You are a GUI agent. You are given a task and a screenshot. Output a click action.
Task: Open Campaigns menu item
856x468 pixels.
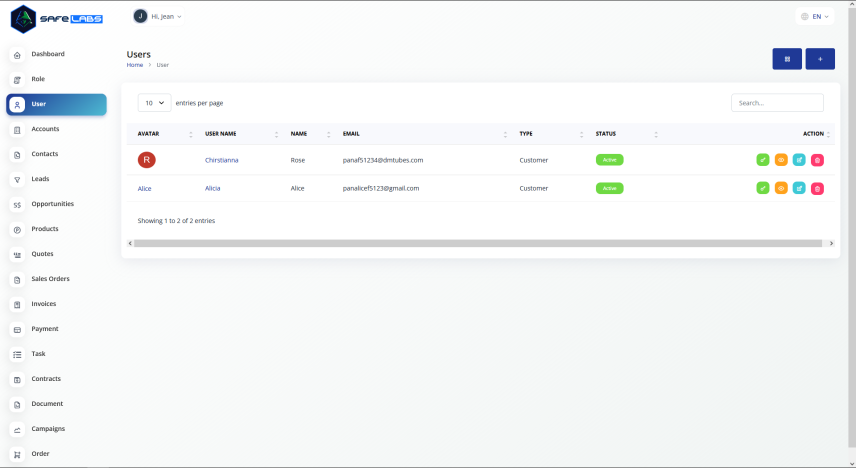tap(48, 429)
